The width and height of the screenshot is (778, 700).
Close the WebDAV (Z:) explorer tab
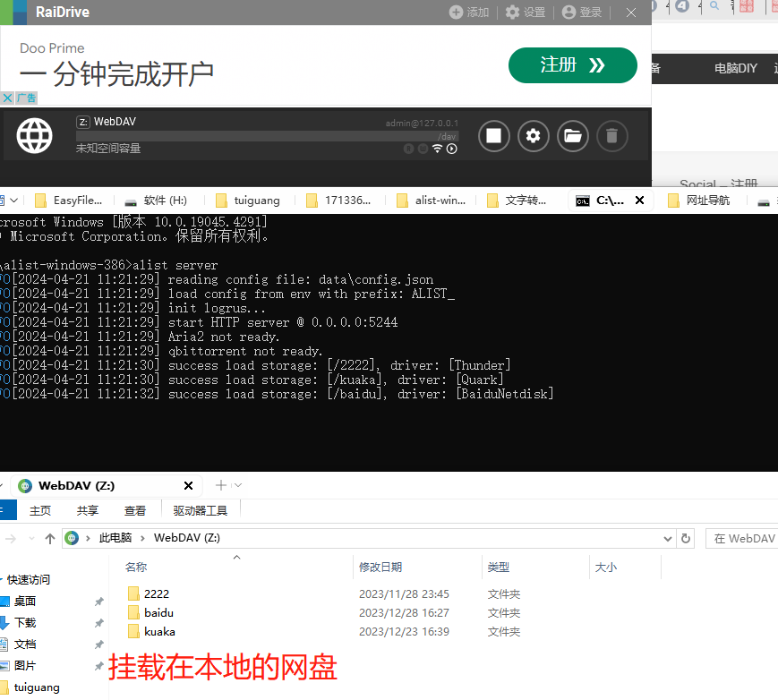click(189, 486)
